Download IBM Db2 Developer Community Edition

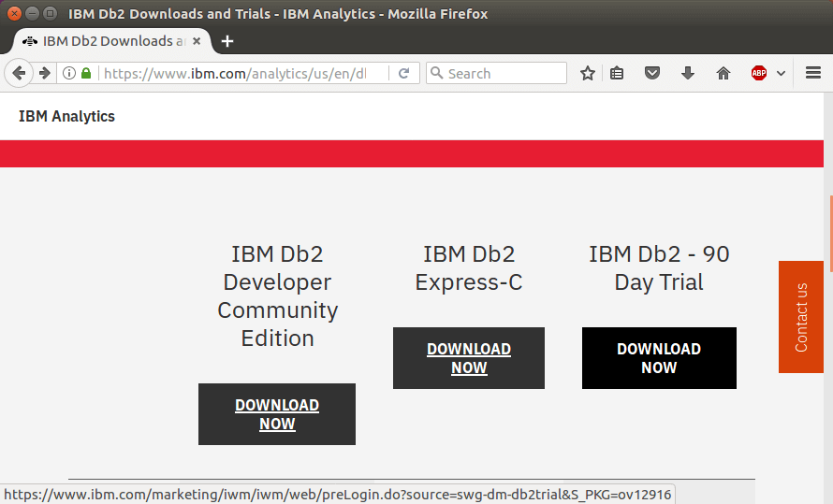[277, 414]
